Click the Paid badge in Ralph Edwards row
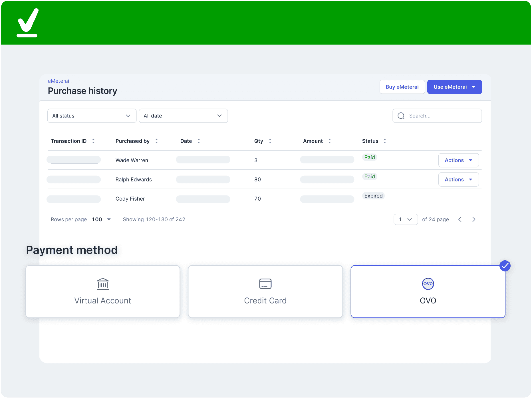Viewport: 532px width, 398px height. tap(370, 177)
